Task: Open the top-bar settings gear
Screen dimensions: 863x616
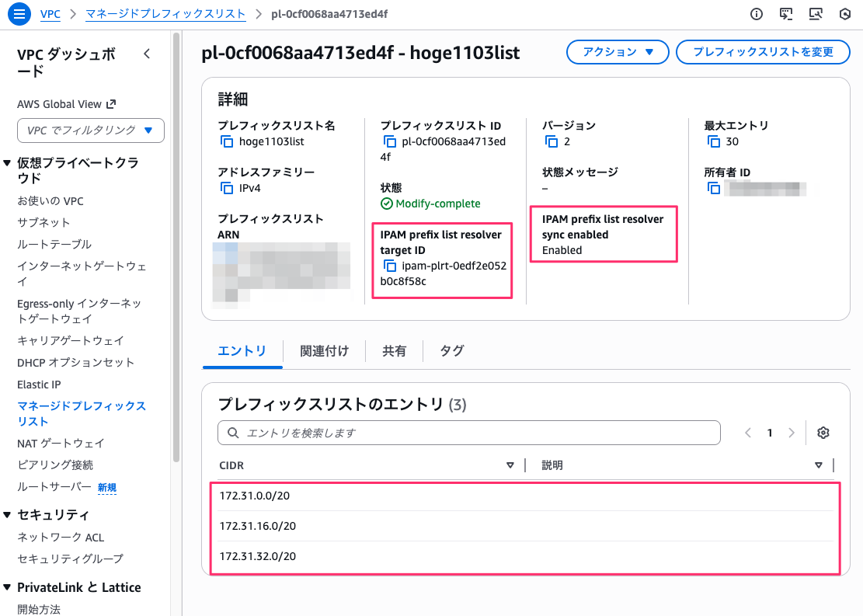Action: pos(845,13)
